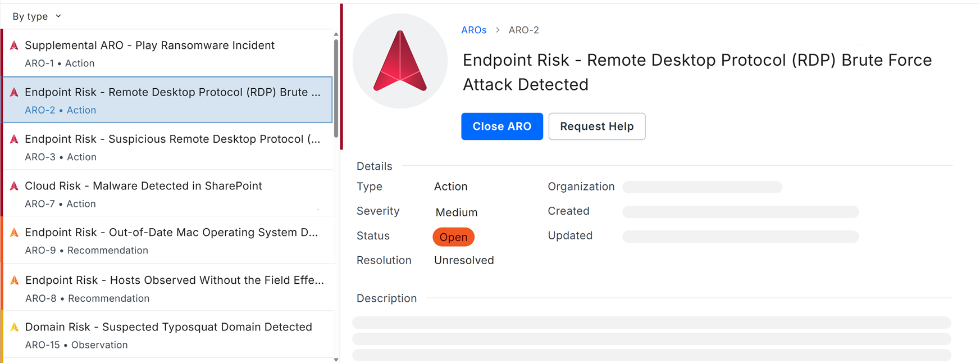
Task: Click the ARO list scrollbar thumb
Action: pos(336,87)
